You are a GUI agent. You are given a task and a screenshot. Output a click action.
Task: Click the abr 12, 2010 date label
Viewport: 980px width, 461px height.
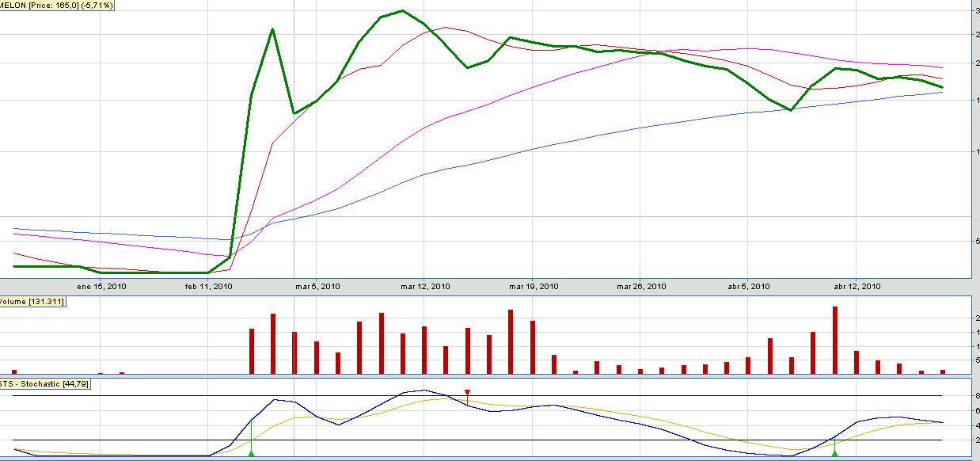[x=857, y=287]
